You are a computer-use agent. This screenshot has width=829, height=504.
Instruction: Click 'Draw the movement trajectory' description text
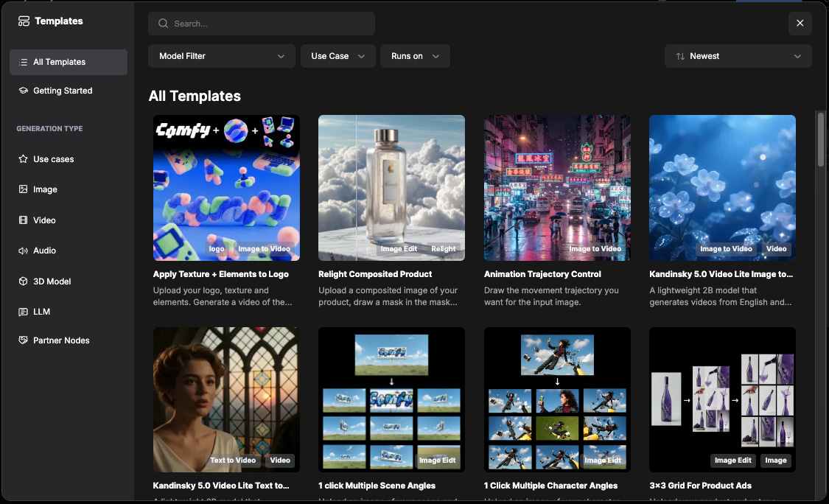pyautogui.click(x=551, y=296)
